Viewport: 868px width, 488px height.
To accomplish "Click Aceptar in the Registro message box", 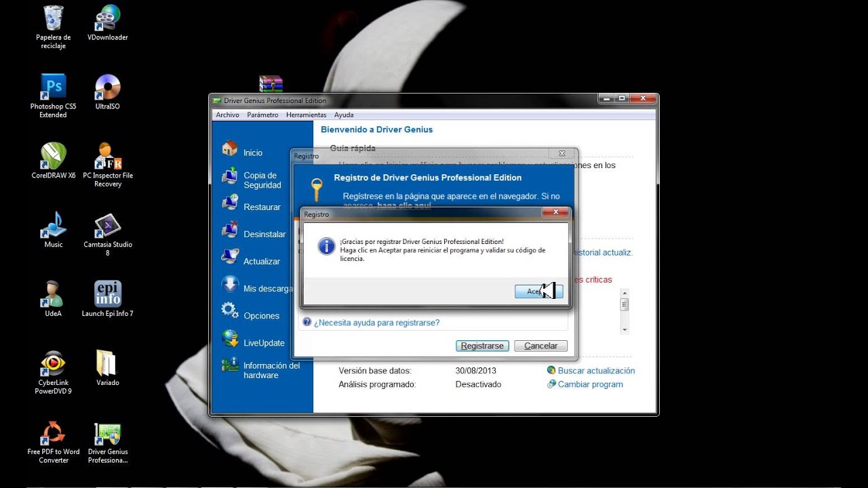I will [538, 291].
